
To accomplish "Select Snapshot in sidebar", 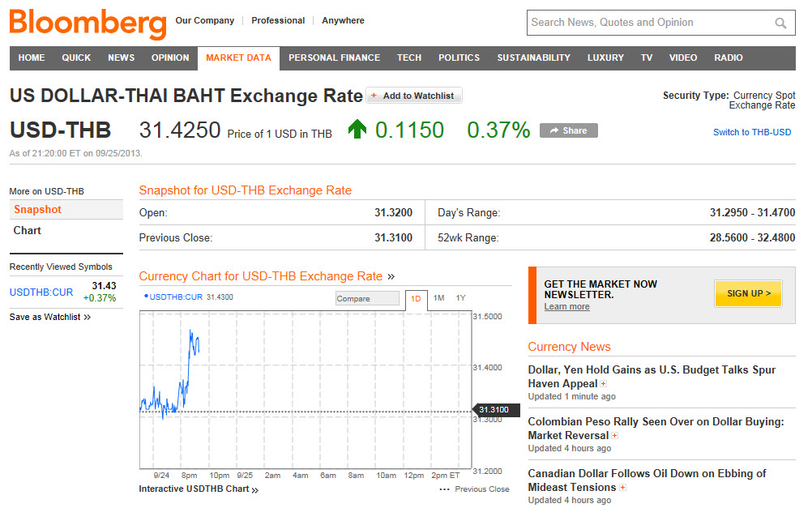I will pos(66,210).
